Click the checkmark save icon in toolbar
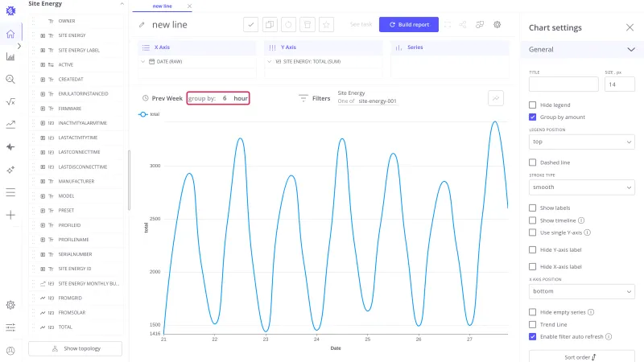644x362 pixels. (x=250, y=25)
